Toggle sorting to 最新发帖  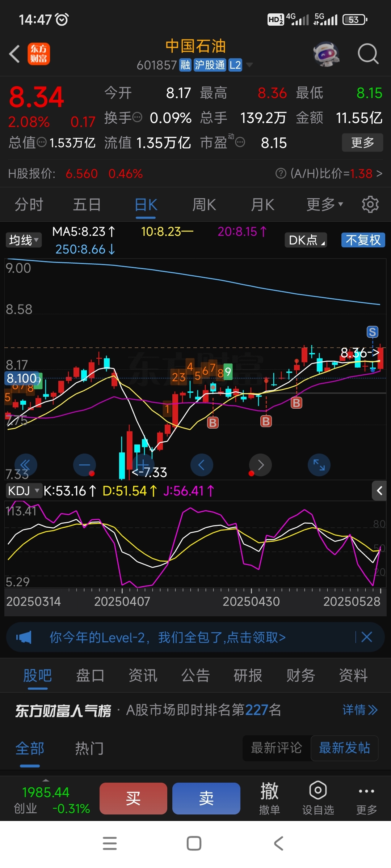[345, 748]
